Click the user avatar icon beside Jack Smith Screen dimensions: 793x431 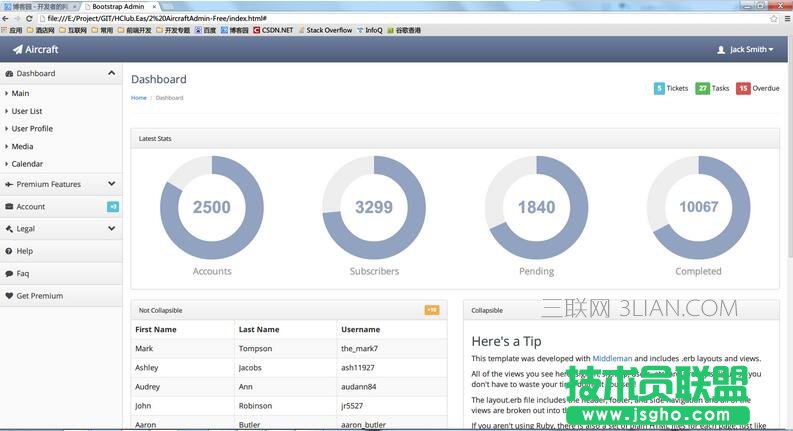click(721, 50)
